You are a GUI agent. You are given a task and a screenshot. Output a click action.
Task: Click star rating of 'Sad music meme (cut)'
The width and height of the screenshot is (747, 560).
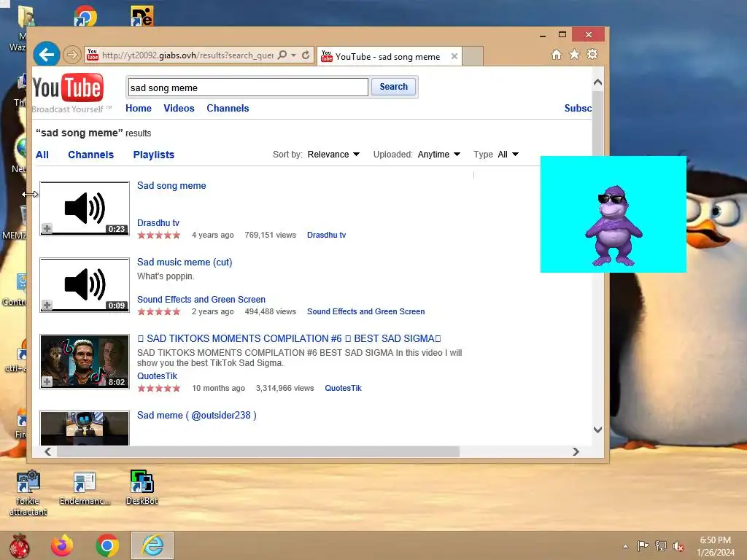pyautogui.click(x=158, y=312)
